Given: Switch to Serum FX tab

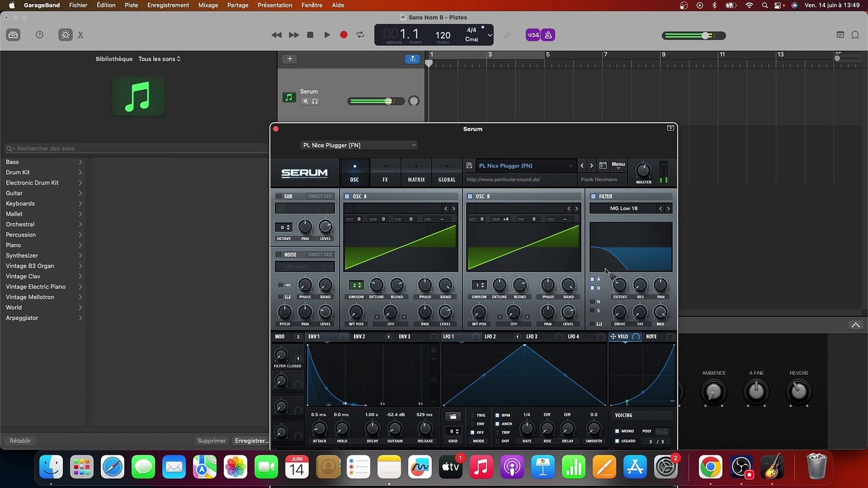Looking at the screenshot, I should [385, 172].
